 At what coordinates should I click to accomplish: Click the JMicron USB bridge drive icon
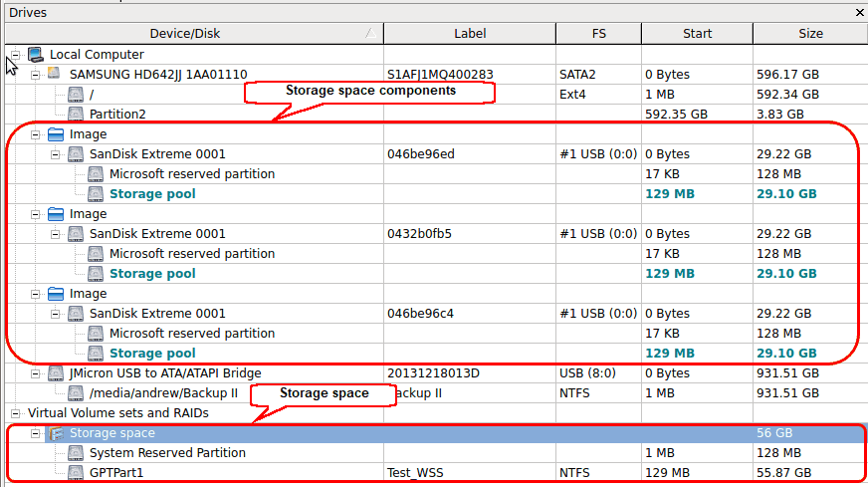point(56,373)
